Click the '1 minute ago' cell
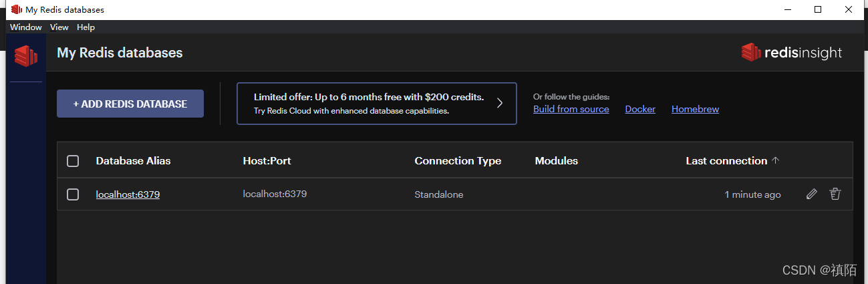The image size is (868, 284). click(x=752, y=194)
